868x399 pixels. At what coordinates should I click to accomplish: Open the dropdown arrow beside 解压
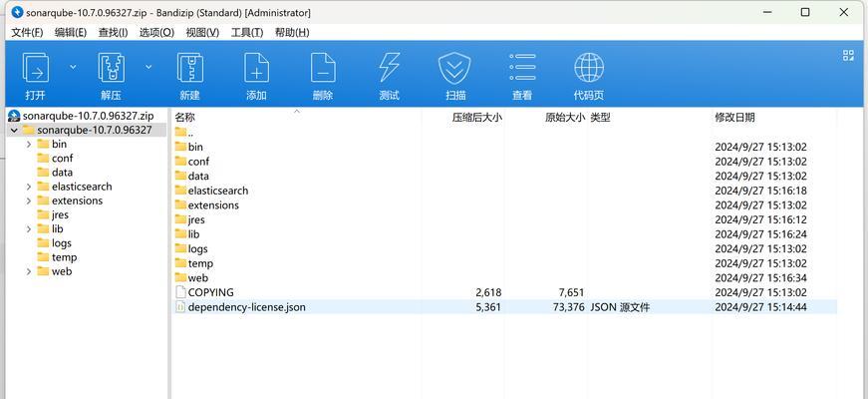click(148, 67)
